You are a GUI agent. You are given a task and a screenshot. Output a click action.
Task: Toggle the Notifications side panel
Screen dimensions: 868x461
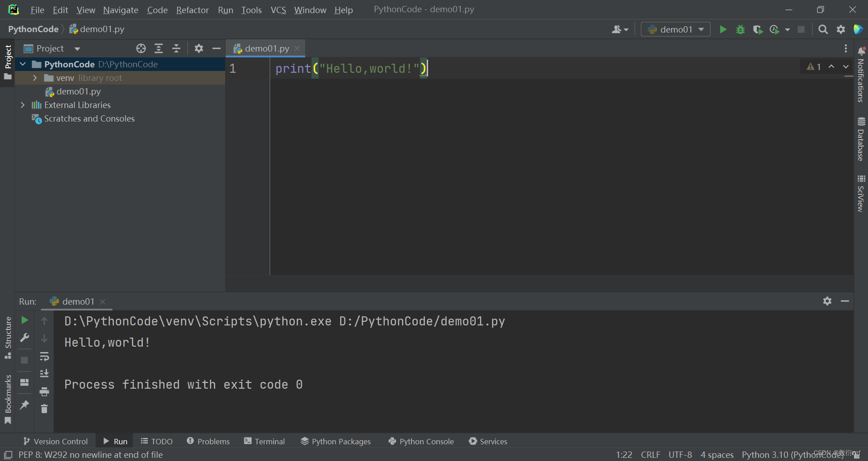861,75
